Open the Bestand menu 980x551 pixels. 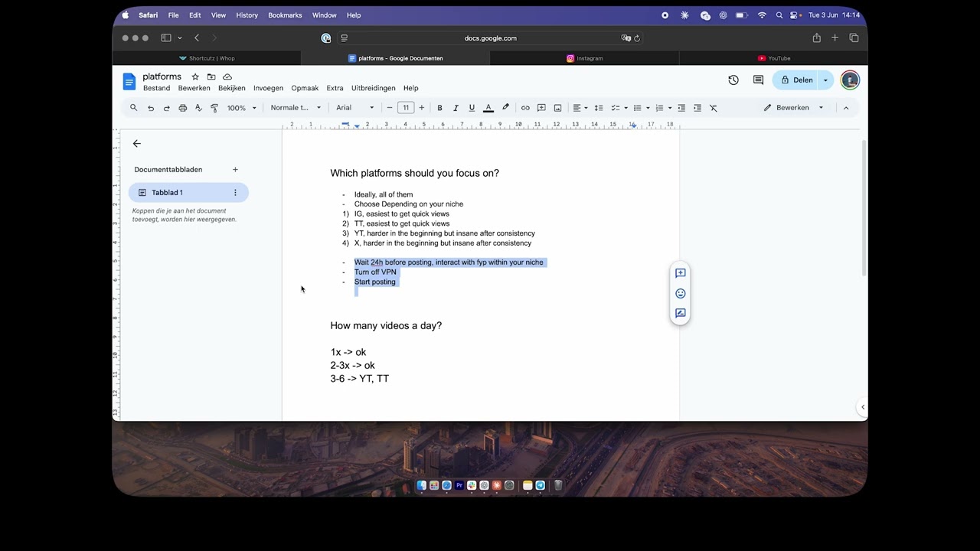click(156, 88)
